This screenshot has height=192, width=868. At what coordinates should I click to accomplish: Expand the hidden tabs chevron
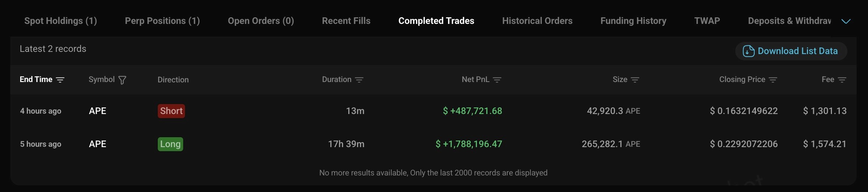pos(846,21)
